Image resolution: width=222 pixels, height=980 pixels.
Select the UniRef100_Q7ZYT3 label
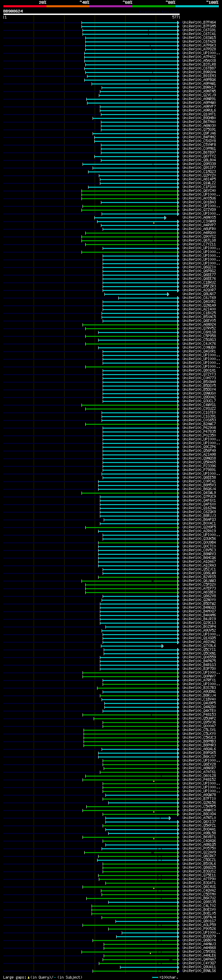(x=199, y=374)
